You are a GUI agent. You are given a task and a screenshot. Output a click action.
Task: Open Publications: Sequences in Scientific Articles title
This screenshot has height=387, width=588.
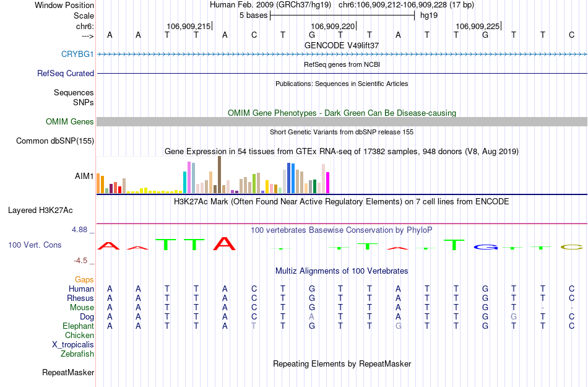click(342, 84)
